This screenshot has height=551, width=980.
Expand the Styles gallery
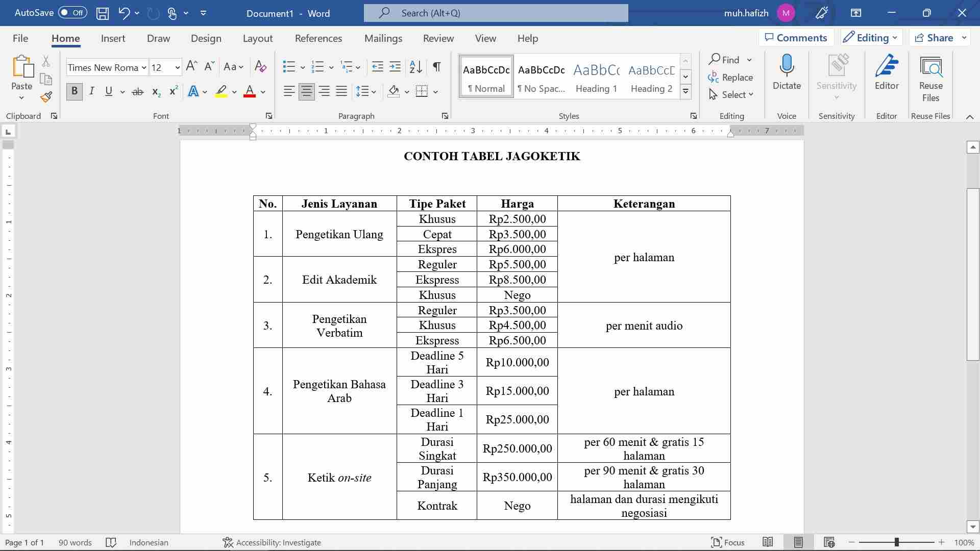click(x=685, y=92)
